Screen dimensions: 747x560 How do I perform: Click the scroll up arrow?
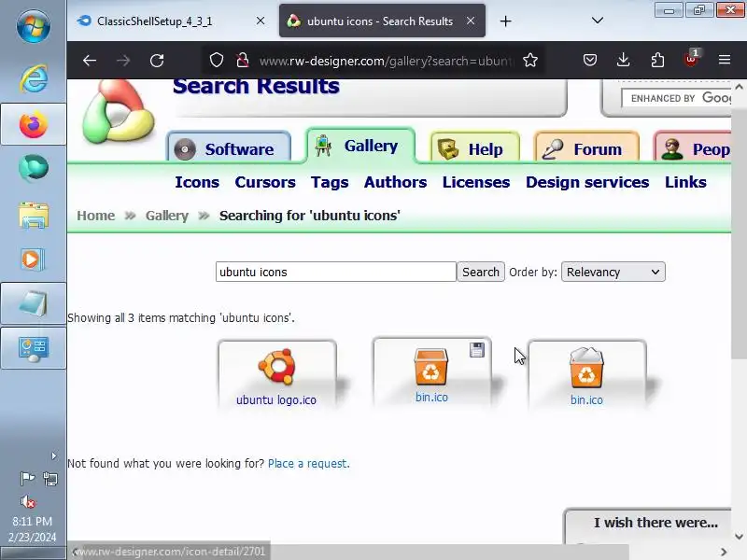click(x=739, y=87)
